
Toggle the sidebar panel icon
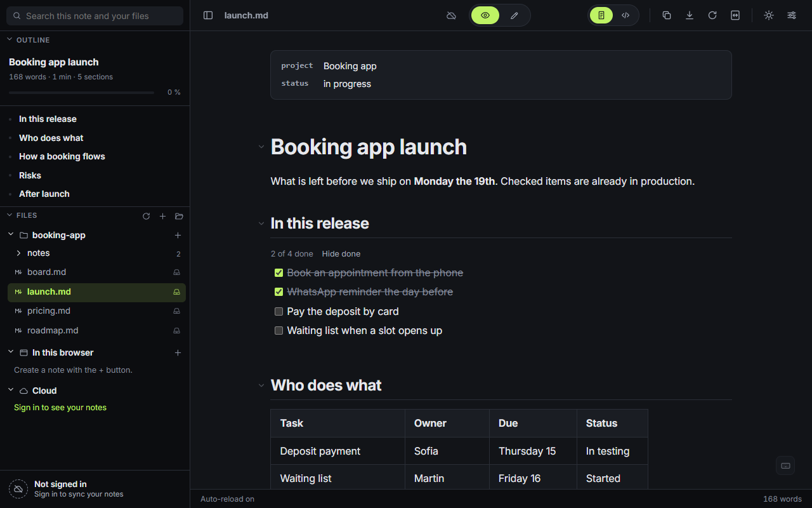pos(208,15)
